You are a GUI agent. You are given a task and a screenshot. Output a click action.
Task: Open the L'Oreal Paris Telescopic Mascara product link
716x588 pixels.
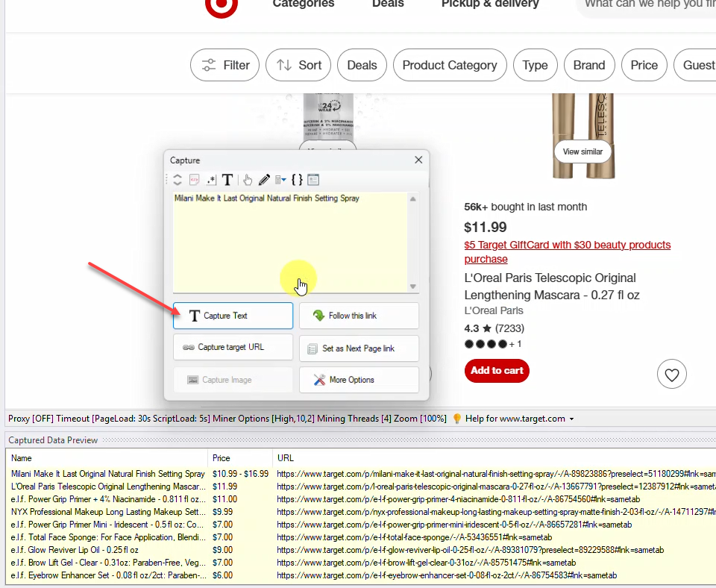pyautogui.click(x=552, y=287)
